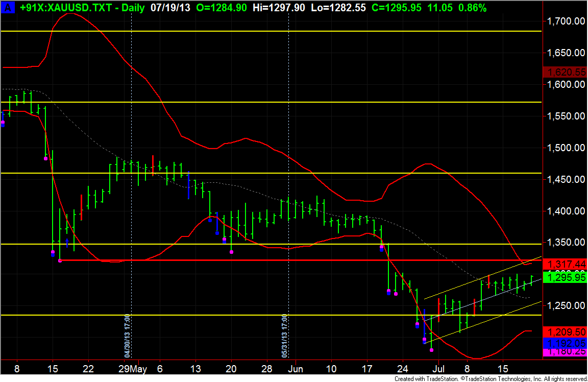
Task: Click the 04/30/13 17:00 vertical marker label
Action: [x=127, y=336]
